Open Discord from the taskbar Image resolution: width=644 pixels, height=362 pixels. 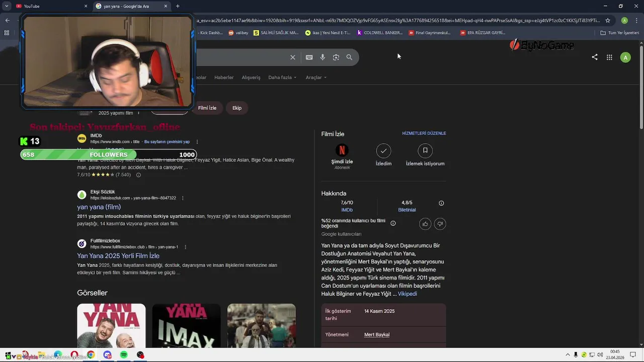point(107,355)
